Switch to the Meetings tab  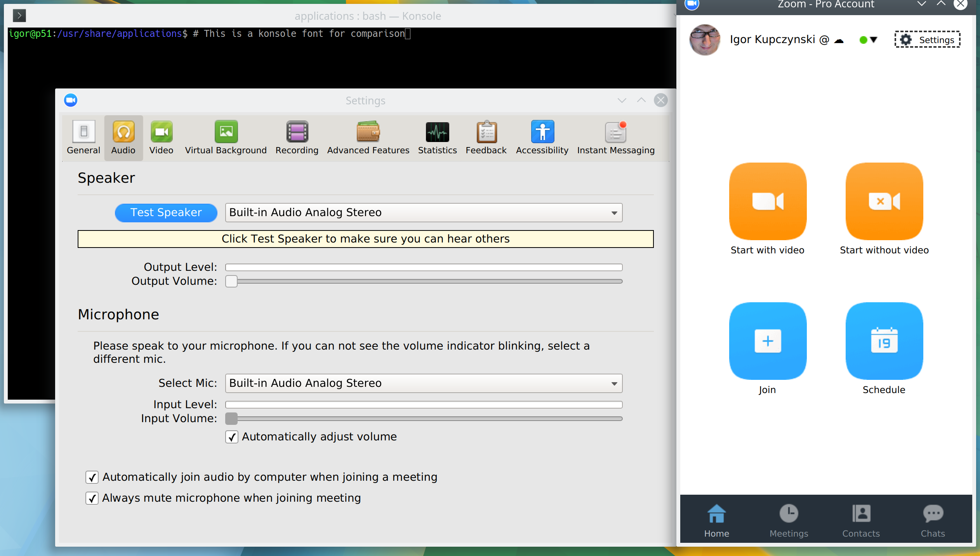click(789, 521)
